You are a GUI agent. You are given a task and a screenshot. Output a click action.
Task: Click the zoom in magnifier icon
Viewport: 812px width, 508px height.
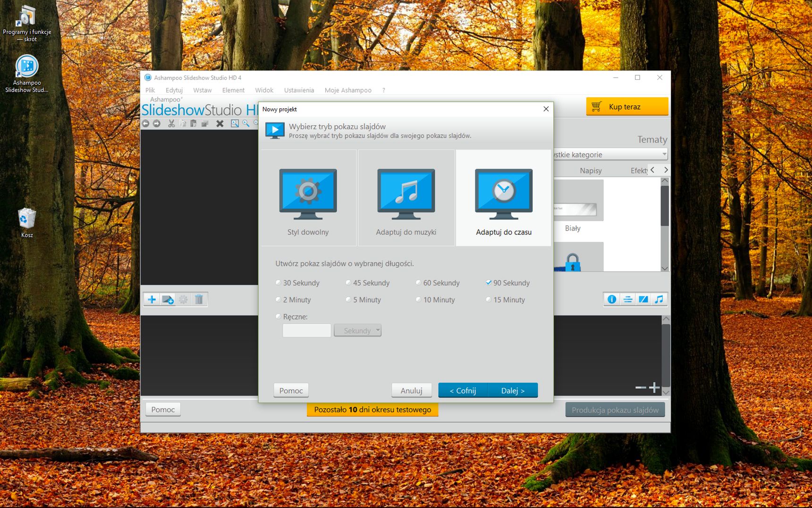pyautogui.click(x=246, y=123)
